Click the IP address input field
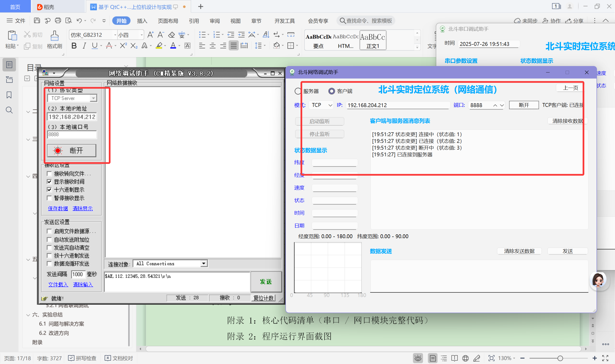This screenshot has height=364, width=615. pos(398,105)
